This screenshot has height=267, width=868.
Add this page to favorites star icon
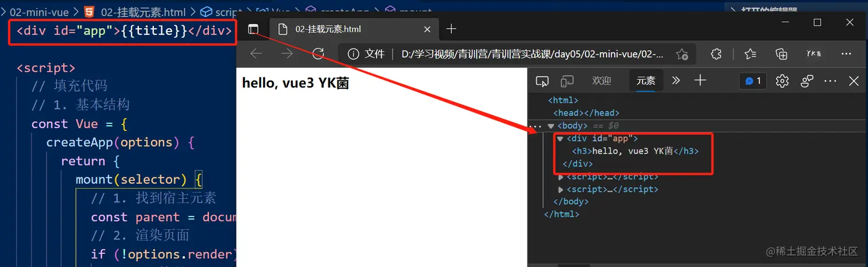click(x=681, y=54)
